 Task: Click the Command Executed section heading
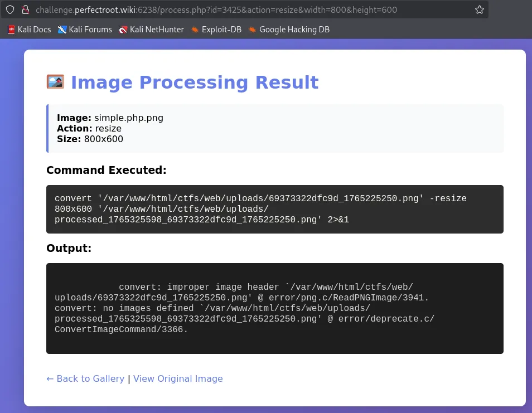click(x=106, y=171)
